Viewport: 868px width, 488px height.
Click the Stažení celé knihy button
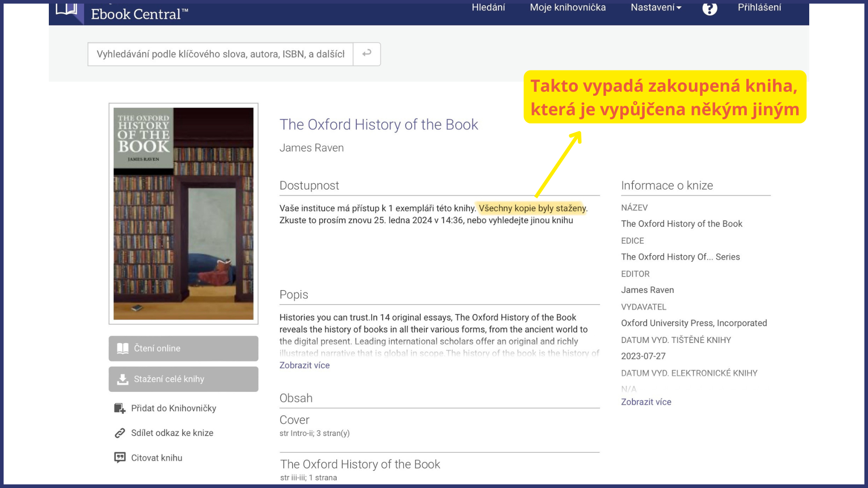(184, 379)
